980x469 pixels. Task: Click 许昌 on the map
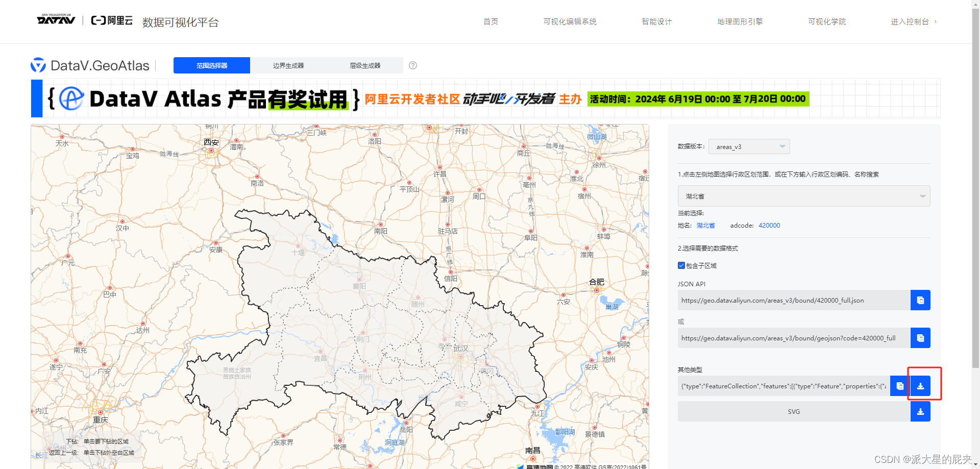[x=440, y=174]
